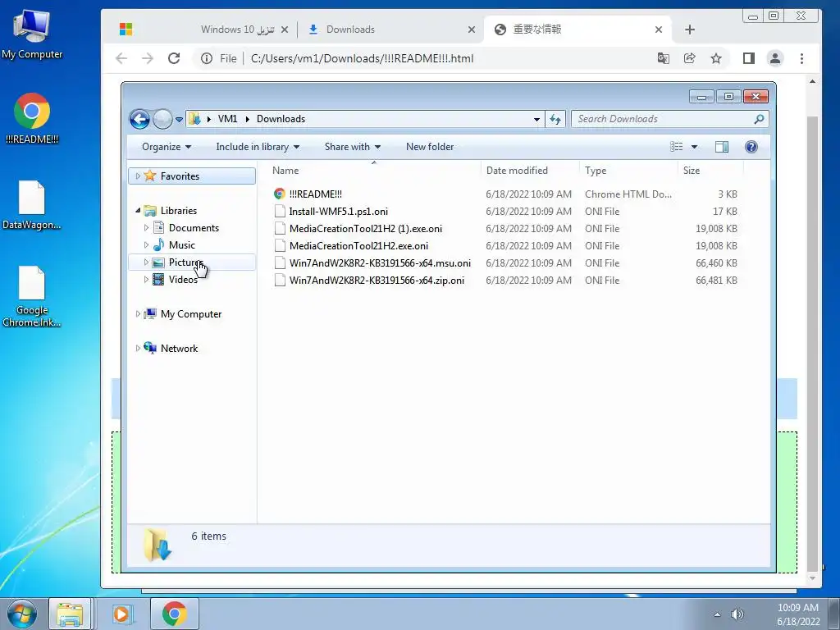Select Network in the navigation pane
The width and height of the screenshot is (840, 630).
[179, 348]
